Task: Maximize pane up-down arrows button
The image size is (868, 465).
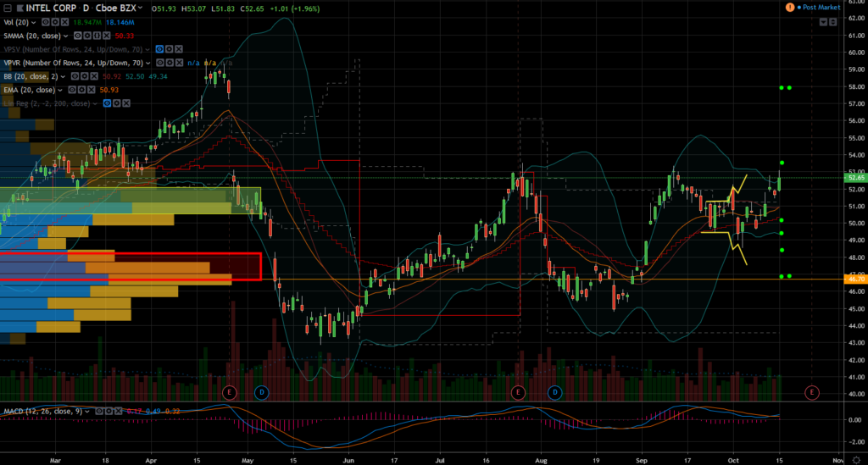Action: coord(832,22)
